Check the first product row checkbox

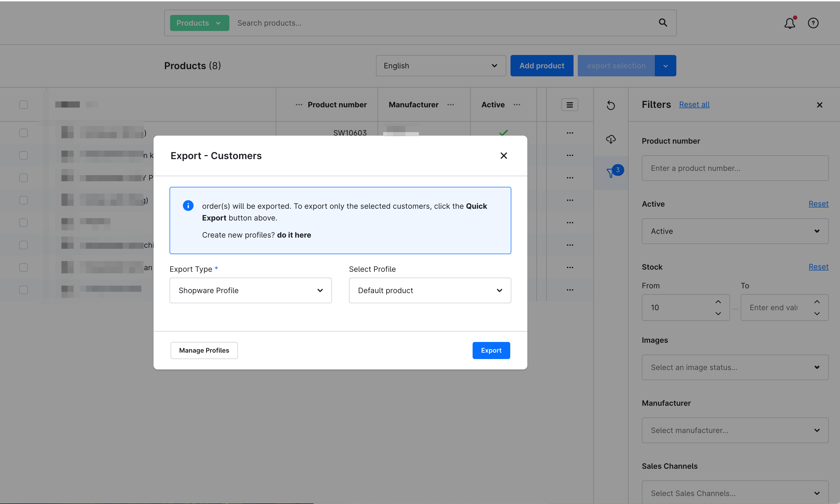[x=23, y=133]
